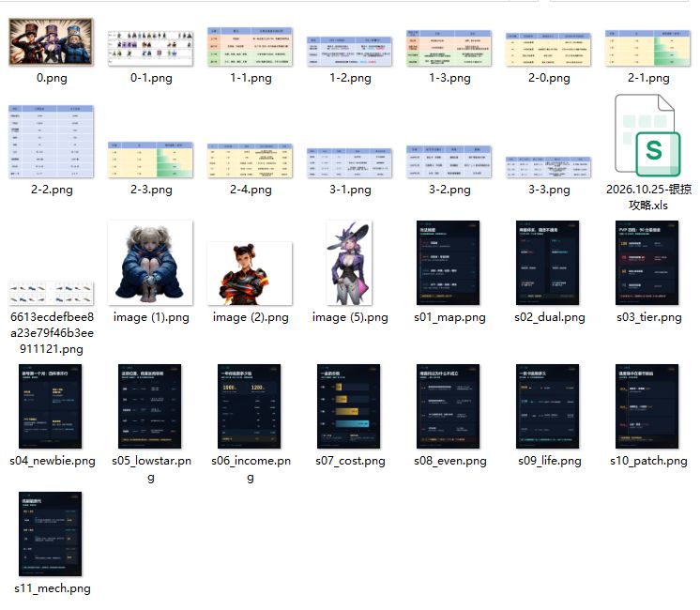This screenshot has width=700, height=610.
Task: Select the s03_tier.png thumbnail
Action: pyautogui.click(x=647, y=263)
